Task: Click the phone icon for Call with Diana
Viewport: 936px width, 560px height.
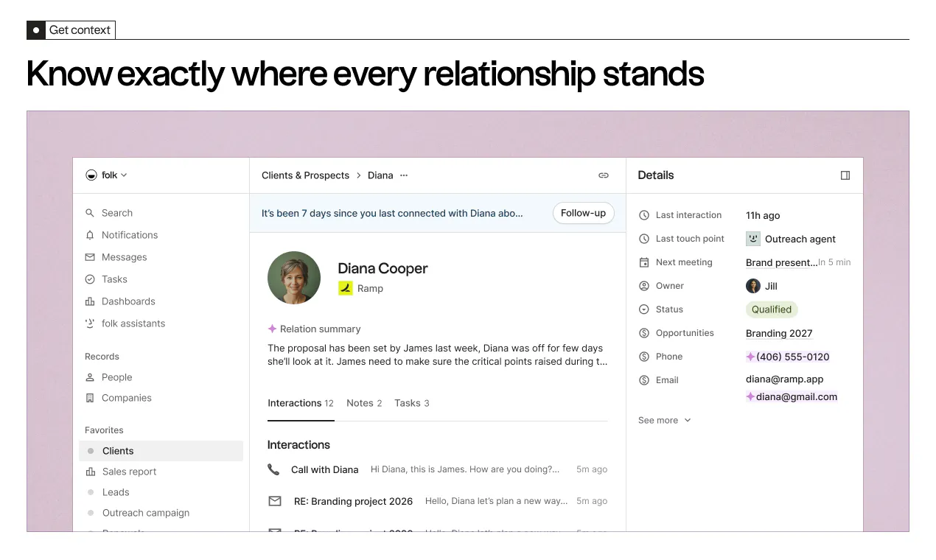Action: point(273,469)
